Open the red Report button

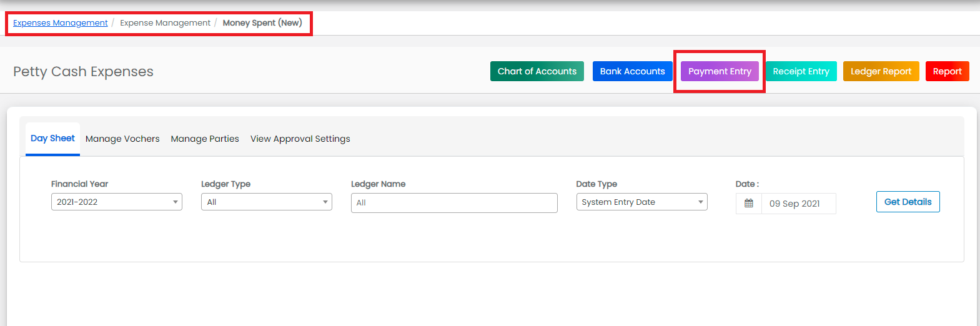point(948,71)
